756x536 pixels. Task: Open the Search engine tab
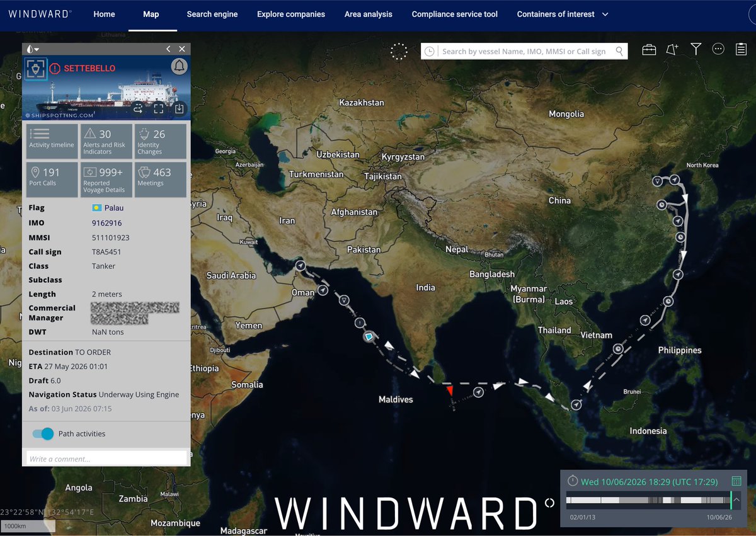point(212,14)
